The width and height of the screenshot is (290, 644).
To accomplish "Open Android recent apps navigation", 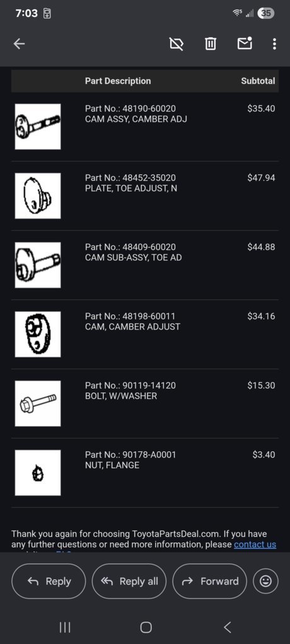I will tap(65, 627).
